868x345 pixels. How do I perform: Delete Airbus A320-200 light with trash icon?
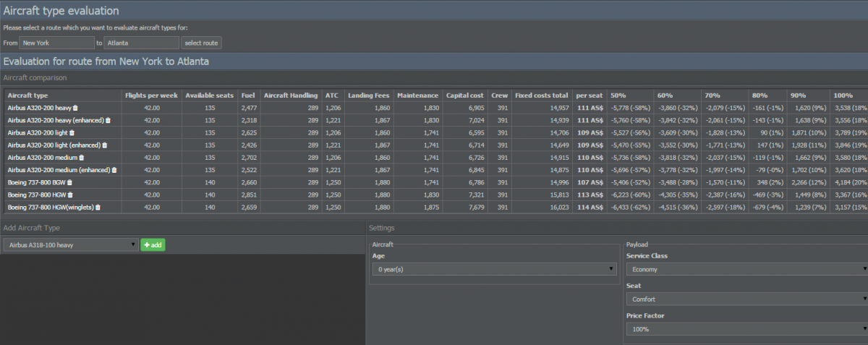point(72,133)
